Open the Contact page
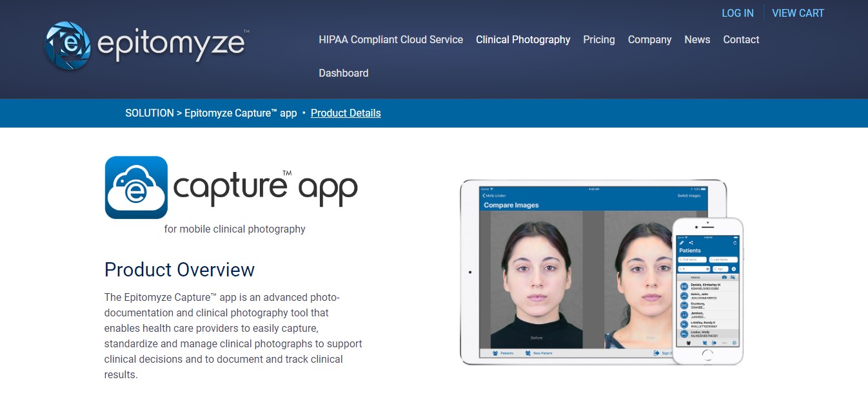868x413 pixels. pyautogui.click(x=741, y=39)
